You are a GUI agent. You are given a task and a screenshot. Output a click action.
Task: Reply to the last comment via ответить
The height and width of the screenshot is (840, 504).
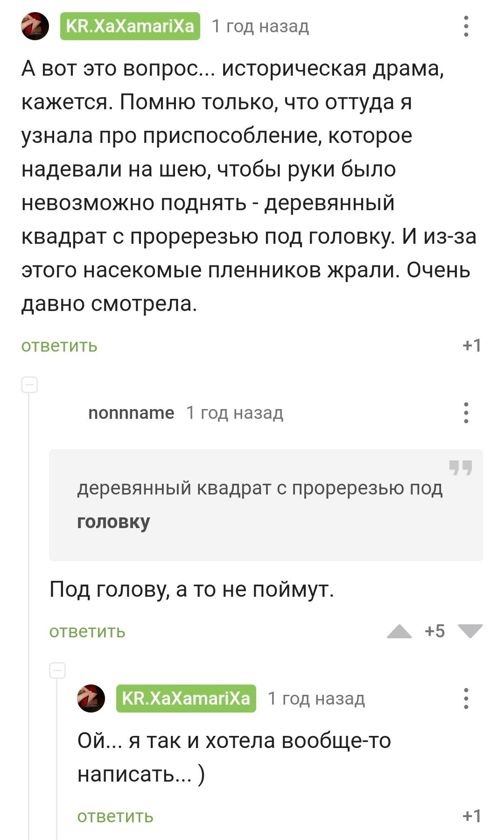tap(115, 817)
